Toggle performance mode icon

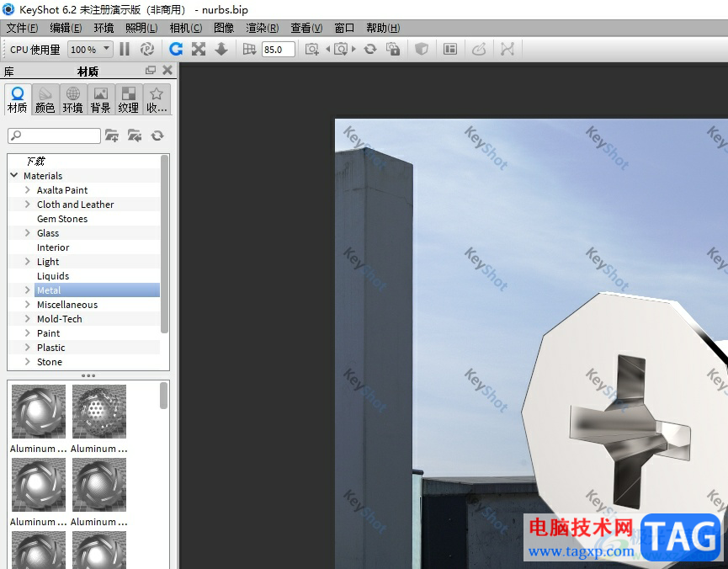[x=147, y=49]
